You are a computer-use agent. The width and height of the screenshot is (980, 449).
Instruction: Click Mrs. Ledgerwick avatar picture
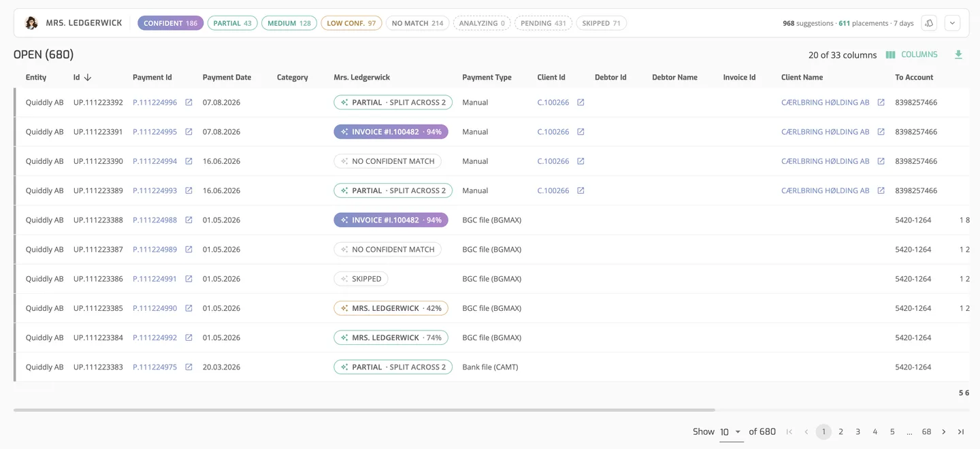[31, 23]
